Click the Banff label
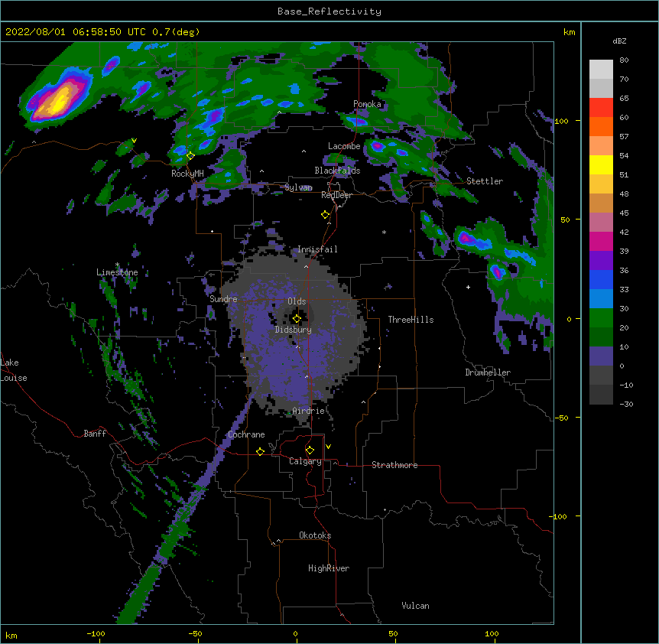 [x=95, y=434]
